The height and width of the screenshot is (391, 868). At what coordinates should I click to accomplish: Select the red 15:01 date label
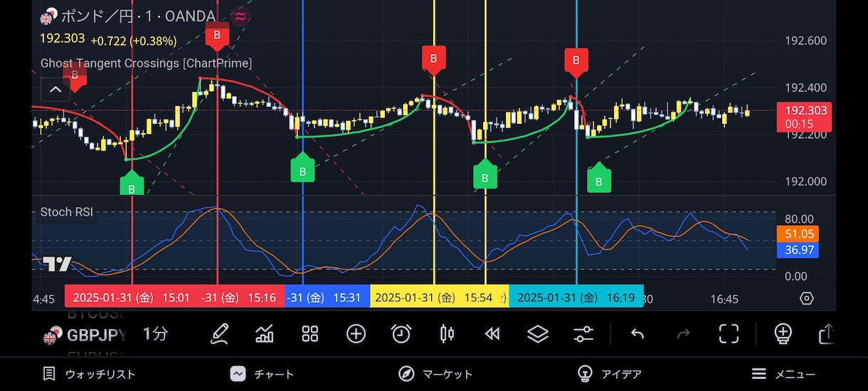pos(132,298)
